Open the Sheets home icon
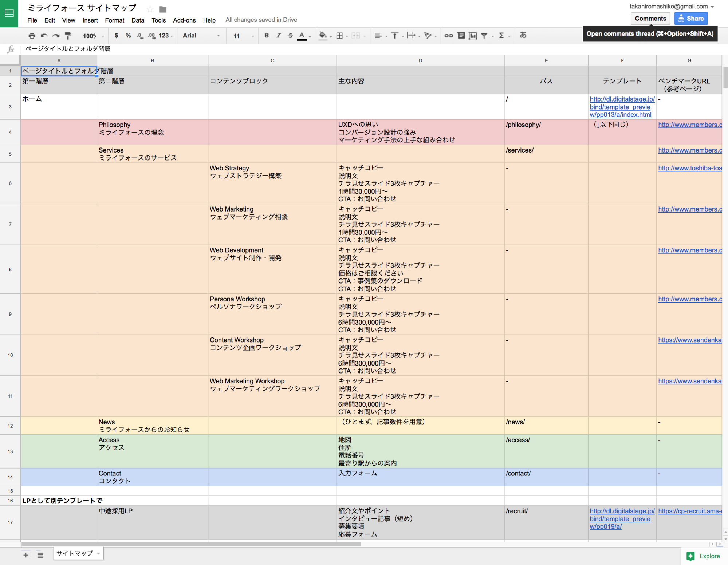The height and width of the screenshot is (565, 728). (x=9, y=13)
